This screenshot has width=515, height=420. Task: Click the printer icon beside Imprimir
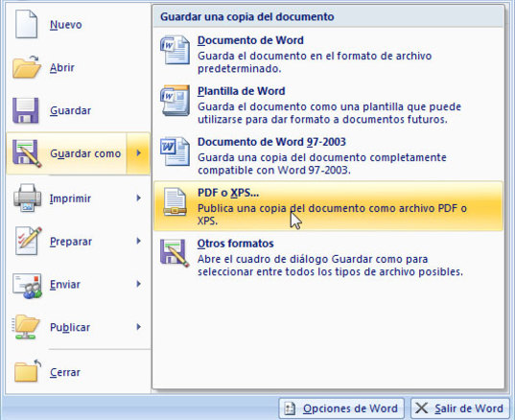pos(27,198)
